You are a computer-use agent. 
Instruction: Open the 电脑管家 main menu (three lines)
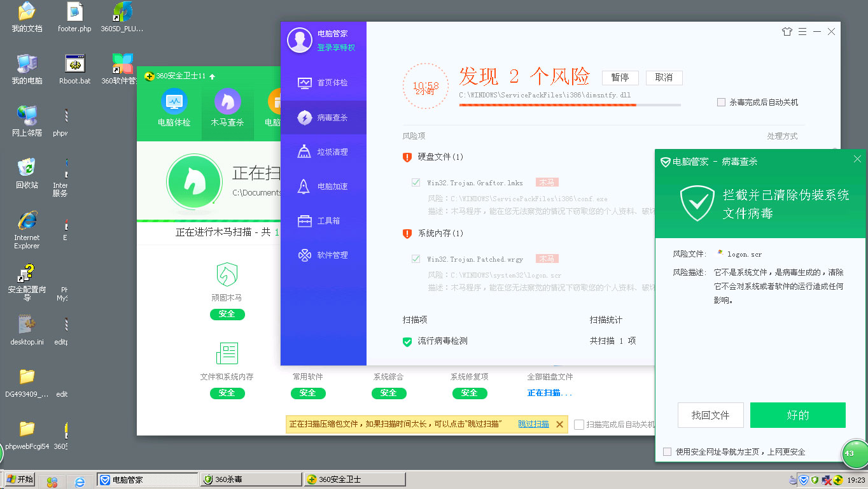(802, 31)
